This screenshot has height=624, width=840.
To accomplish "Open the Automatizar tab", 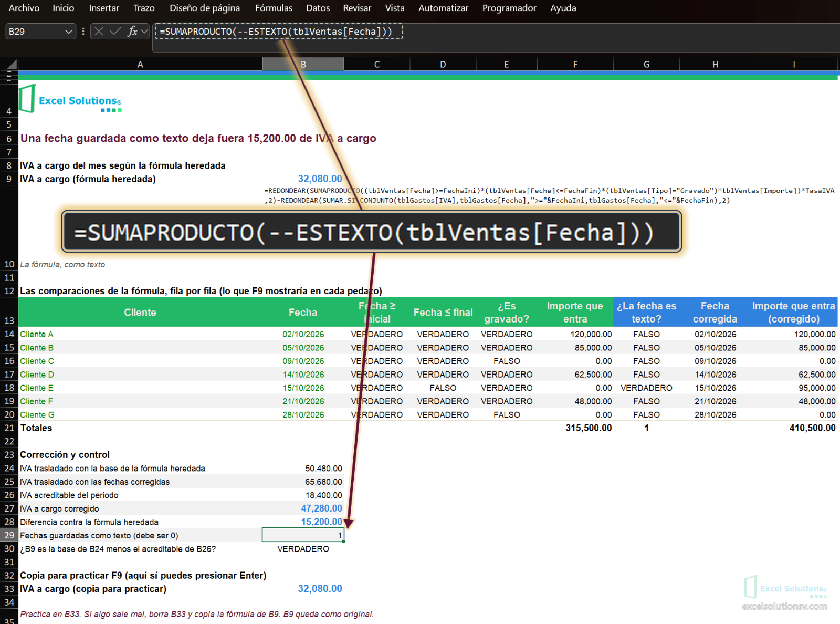I will coord(443,8).
